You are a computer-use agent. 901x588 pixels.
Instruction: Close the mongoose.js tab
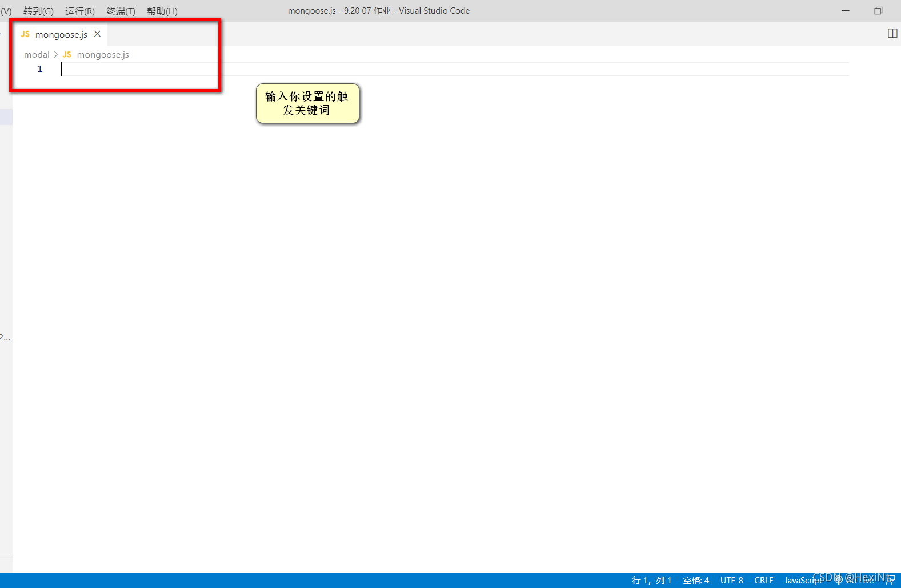coord(97,34)
